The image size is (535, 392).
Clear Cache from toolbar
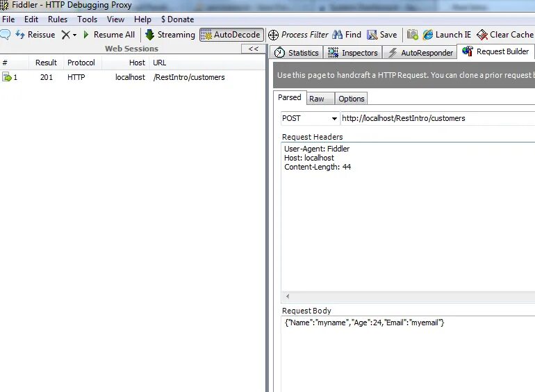(x=505, y=35)
